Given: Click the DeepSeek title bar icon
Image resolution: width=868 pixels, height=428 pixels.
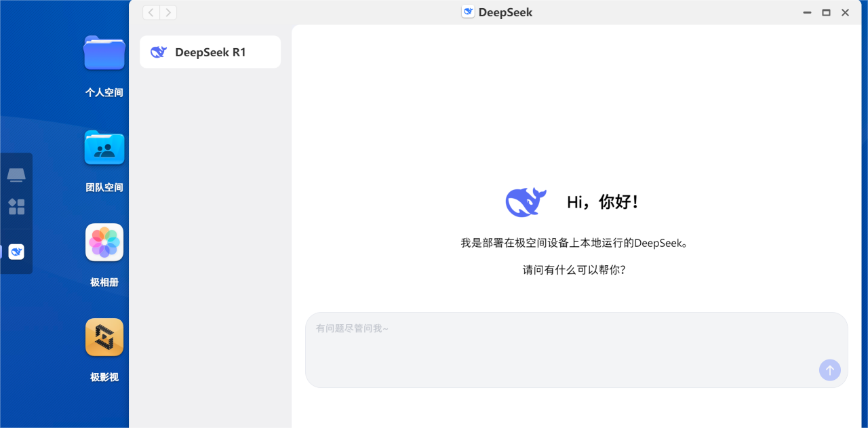Looking at the screenshot, I should click(468, 12).
